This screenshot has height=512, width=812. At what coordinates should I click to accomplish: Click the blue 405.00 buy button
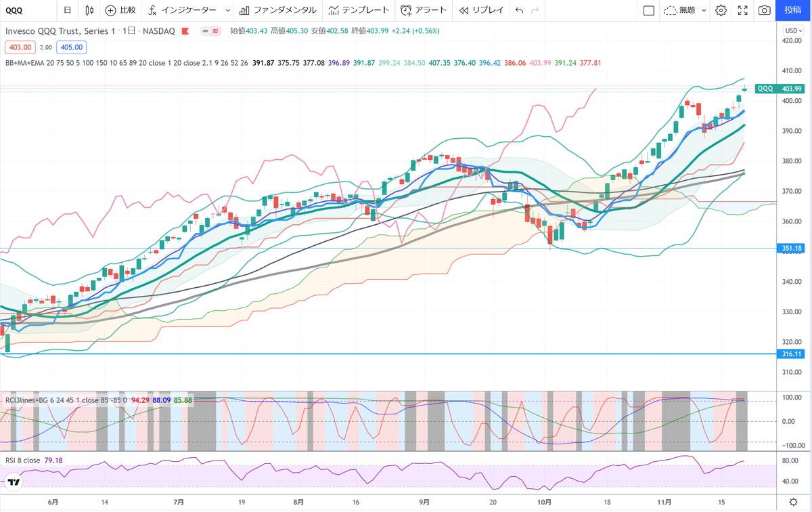coord(70,47)
